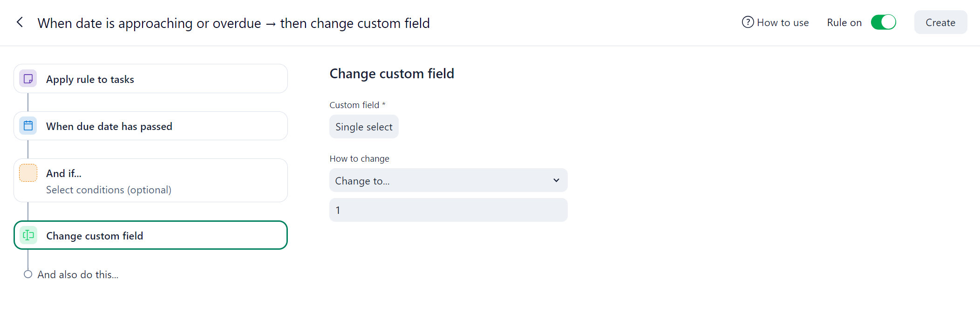Click And also do this to add action
Viewport: 980px width, 335px height.
tap(78, 275)
